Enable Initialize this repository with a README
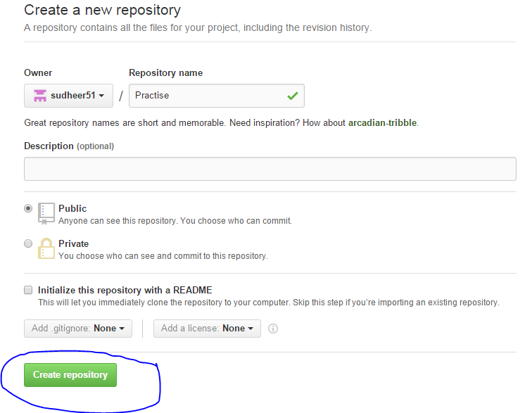 point(28,290)
